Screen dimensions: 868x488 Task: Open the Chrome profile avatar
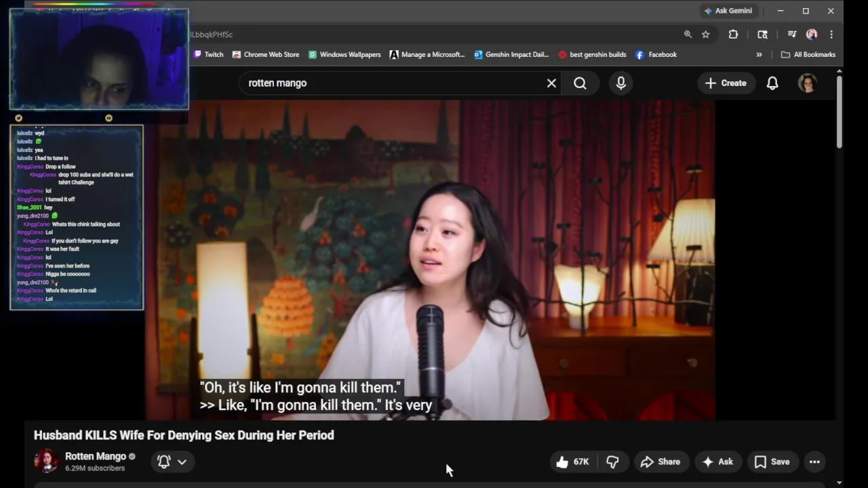click(x=812, y=35)
